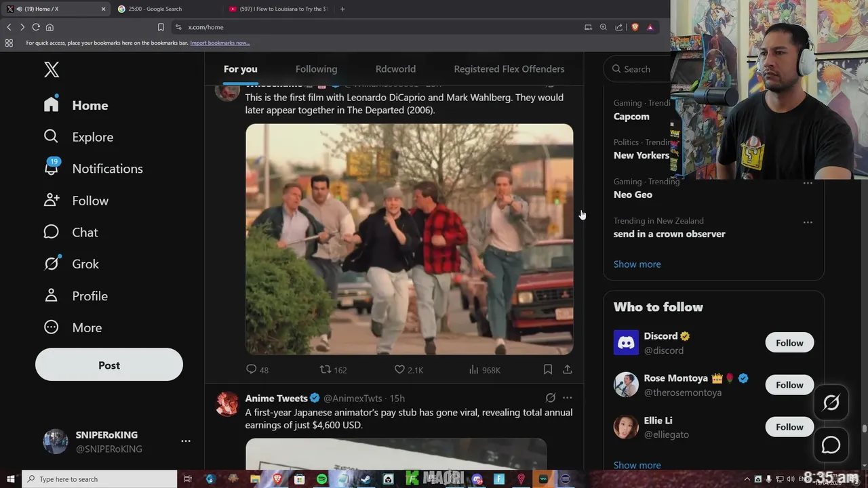Open a new browser tab
868x488 pixels.
coord(342,9)
